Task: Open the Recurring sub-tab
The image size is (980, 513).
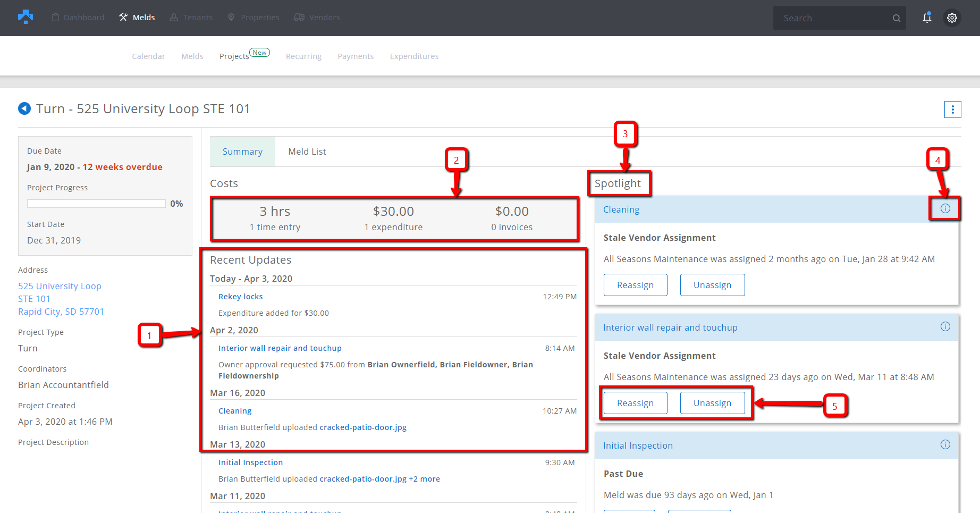Action: point(303,56)
